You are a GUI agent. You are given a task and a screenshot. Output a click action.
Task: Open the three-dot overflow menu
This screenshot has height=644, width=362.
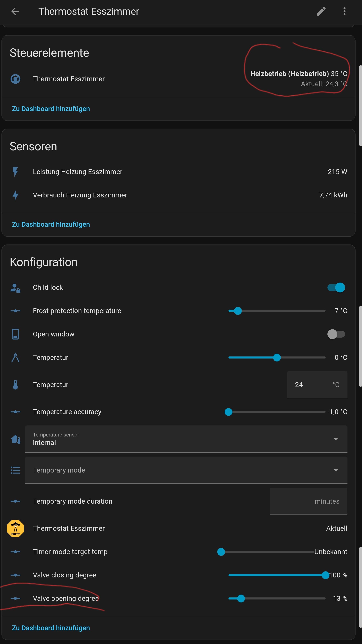tap(344, 11)
